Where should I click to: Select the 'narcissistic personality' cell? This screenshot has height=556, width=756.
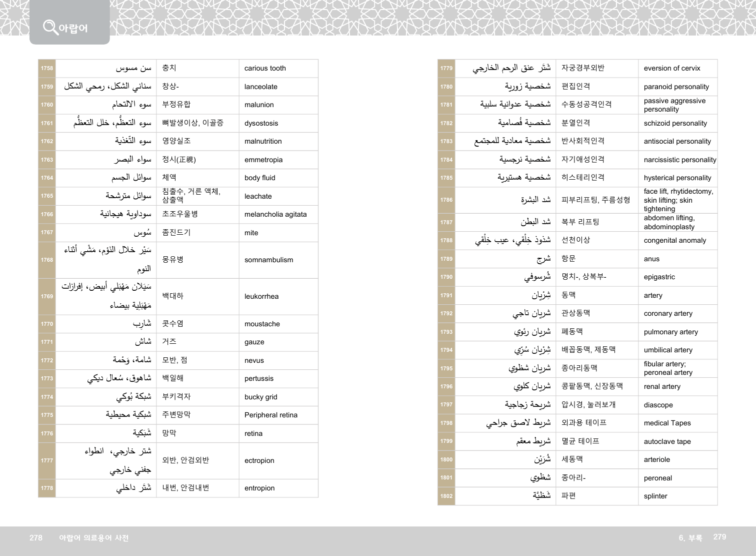click(x=679, y=160)
